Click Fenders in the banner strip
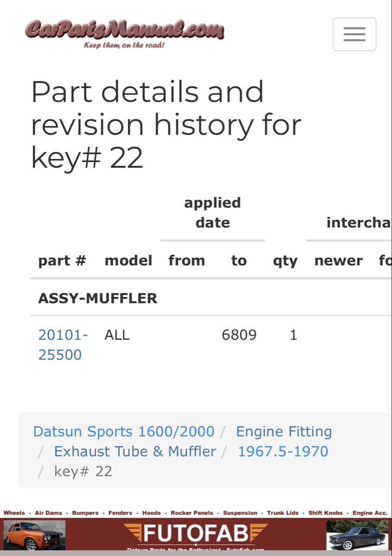Viewport: 392px width, 556px height. pos(120,513)
